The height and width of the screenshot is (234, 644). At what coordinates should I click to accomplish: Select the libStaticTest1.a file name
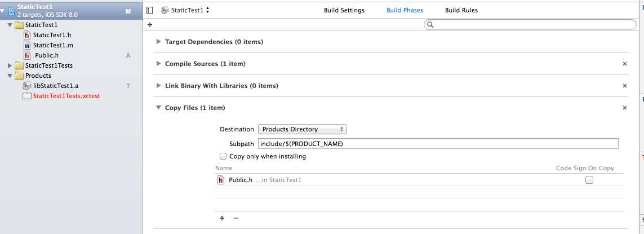point(56,86)
